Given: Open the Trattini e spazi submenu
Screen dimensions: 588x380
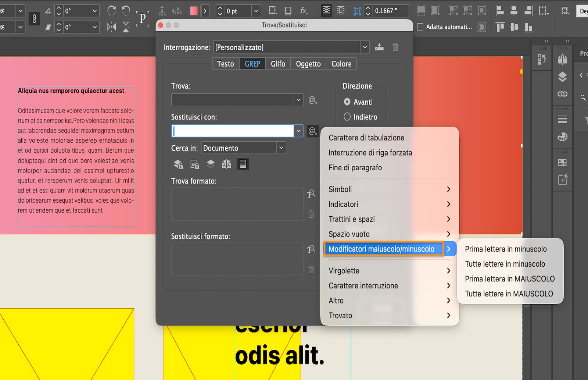Looking at the screenshot, I should tap(390, 219).
